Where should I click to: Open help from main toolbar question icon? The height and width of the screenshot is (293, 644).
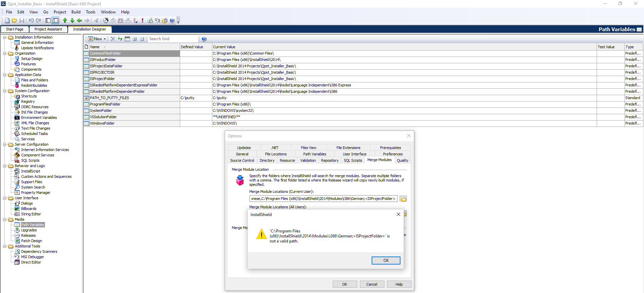172,20
